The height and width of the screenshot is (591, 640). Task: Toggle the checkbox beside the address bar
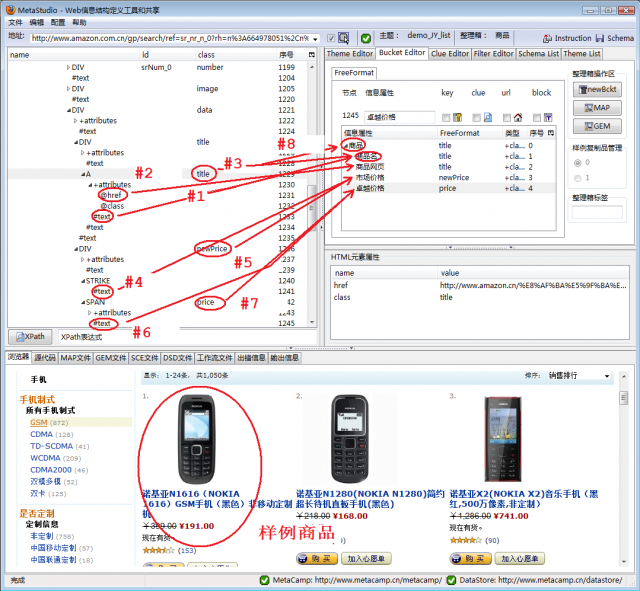(331, 38)
